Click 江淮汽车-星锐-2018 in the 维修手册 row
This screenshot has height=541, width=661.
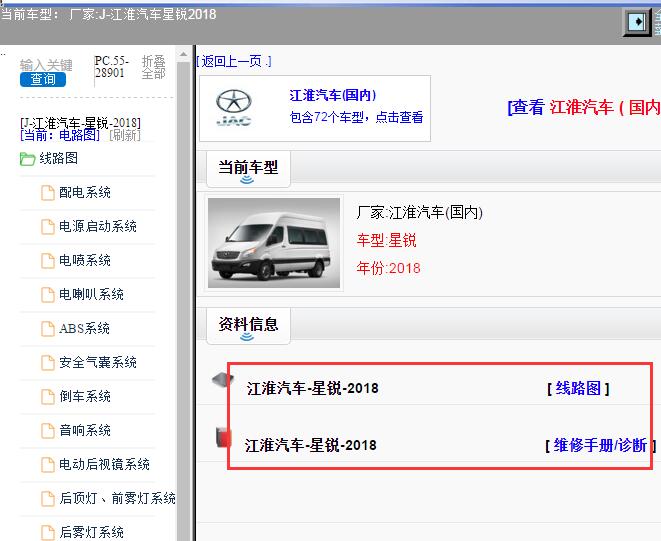(311, 445)
